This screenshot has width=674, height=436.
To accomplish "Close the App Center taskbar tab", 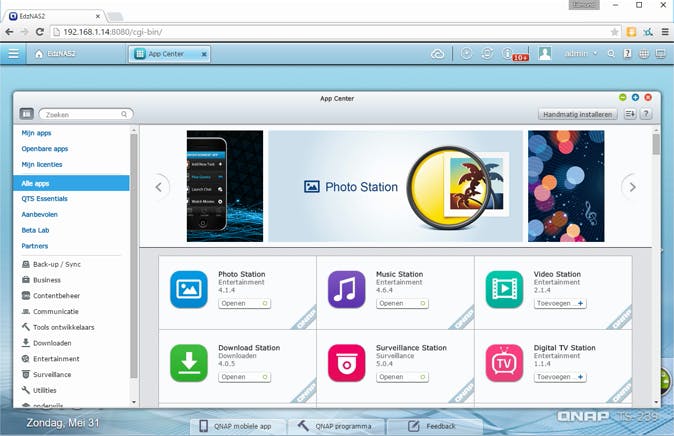I will (x=204, y=54).
